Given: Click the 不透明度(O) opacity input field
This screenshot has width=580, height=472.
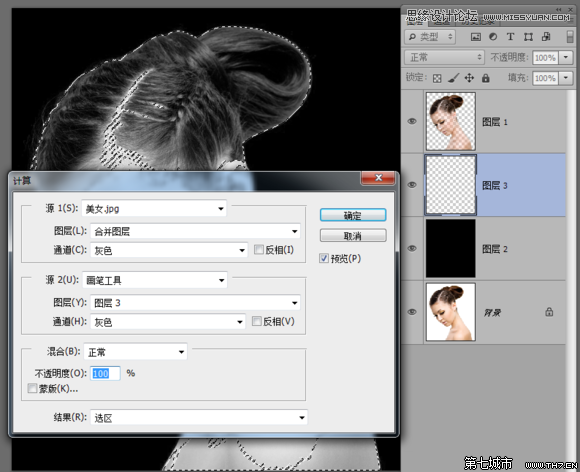Looking at the screenshot, I should (105, 373).
